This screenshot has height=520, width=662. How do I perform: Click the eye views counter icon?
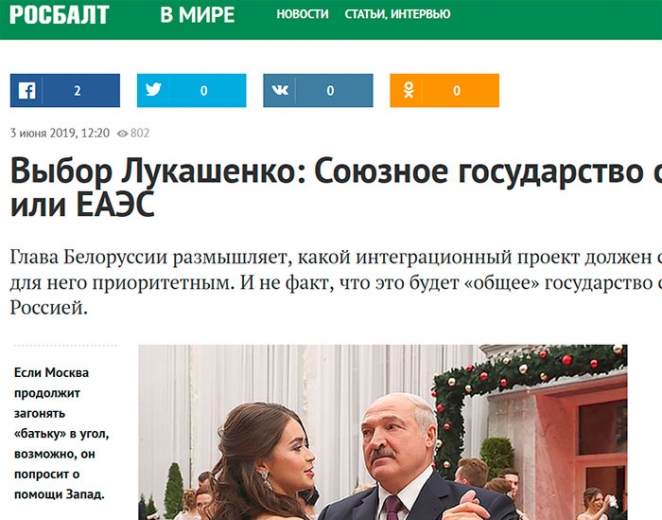[x=122, y=133]
